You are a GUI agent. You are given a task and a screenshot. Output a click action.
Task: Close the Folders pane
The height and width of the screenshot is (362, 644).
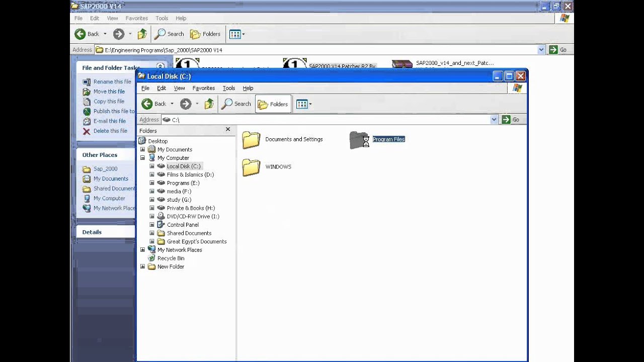pos(228,130)
